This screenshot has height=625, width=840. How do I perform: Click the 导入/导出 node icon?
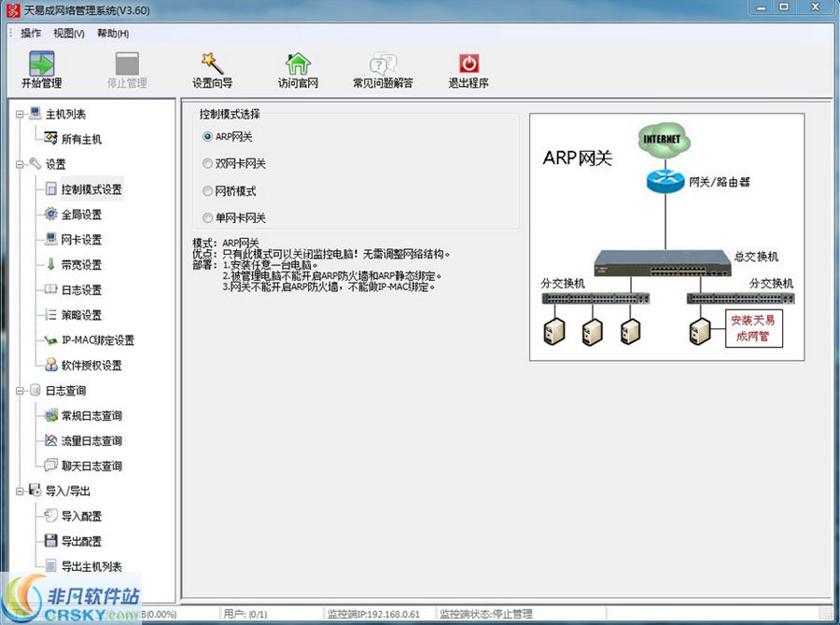pos(35,490)
